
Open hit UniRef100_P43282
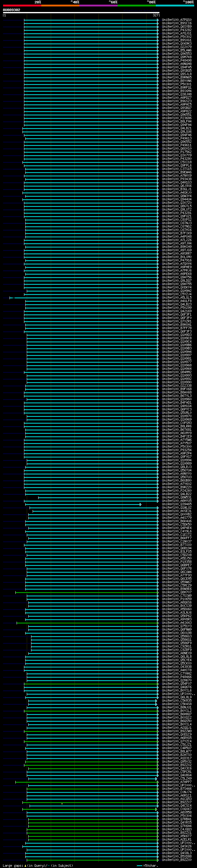pyautogui.click(x=177, y=30)
